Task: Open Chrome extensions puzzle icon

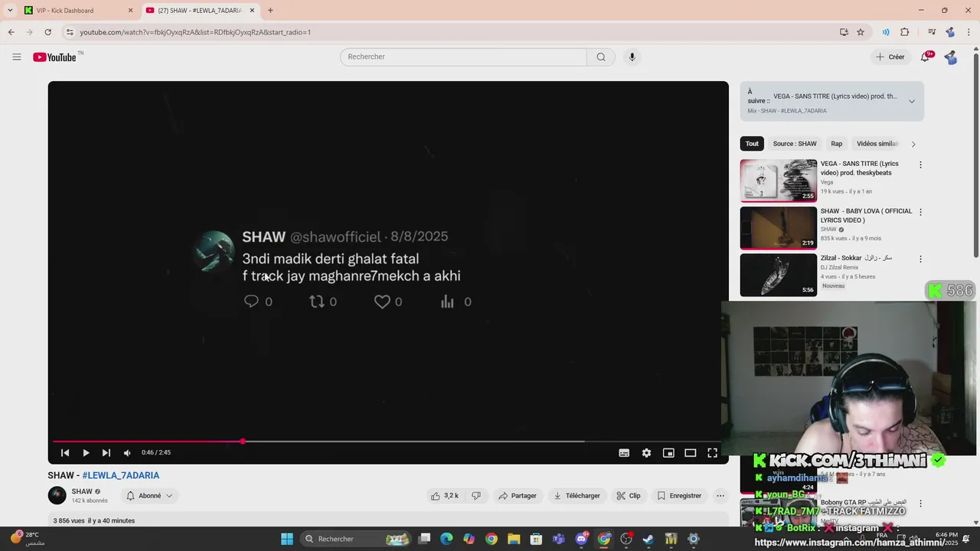Action: (904, 32)
